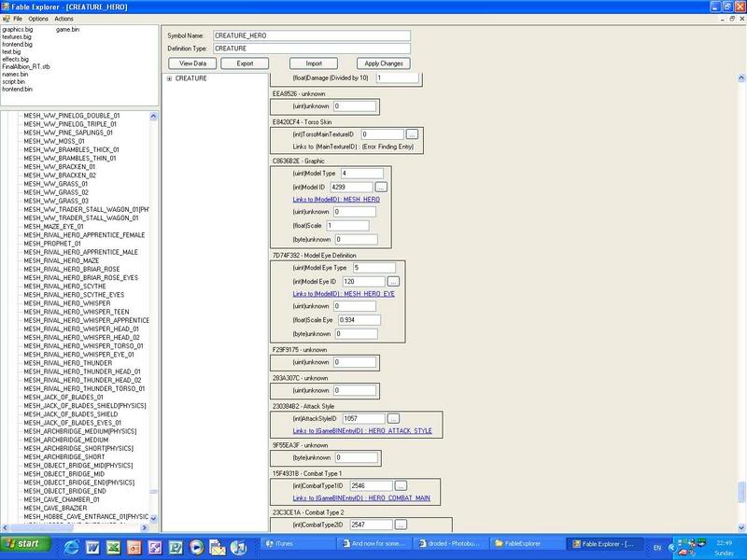
Task: Click the View Data button
Action: [192, 63]
